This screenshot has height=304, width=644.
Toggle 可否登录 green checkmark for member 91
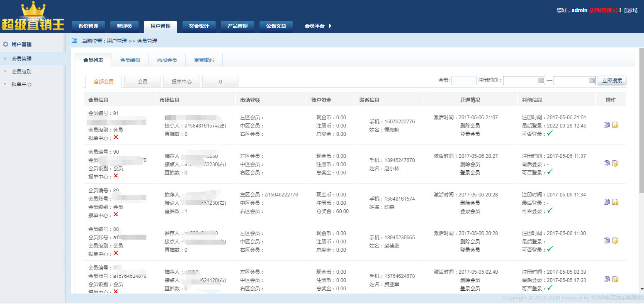tap(550, 134)
